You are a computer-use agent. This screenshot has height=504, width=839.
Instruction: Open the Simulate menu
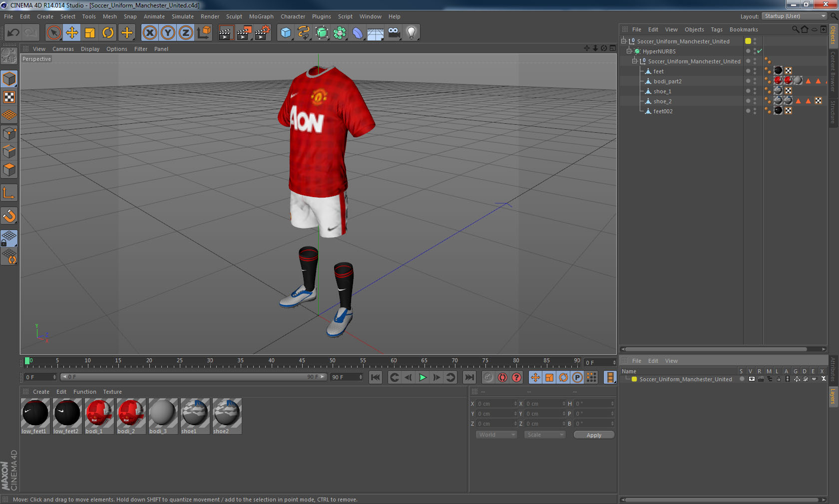point(183,16)
